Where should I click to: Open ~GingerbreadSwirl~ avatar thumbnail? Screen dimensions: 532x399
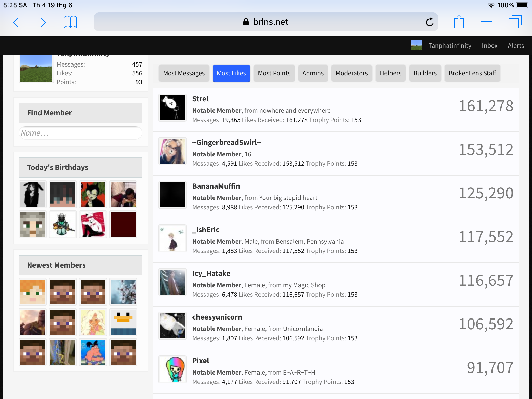(x=172, y=151)
